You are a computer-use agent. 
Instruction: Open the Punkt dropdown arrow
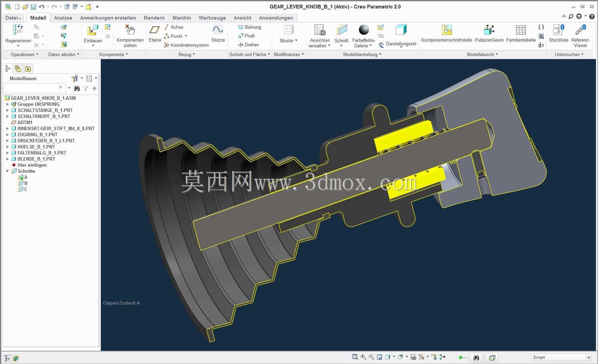click(x=186, y=36)
